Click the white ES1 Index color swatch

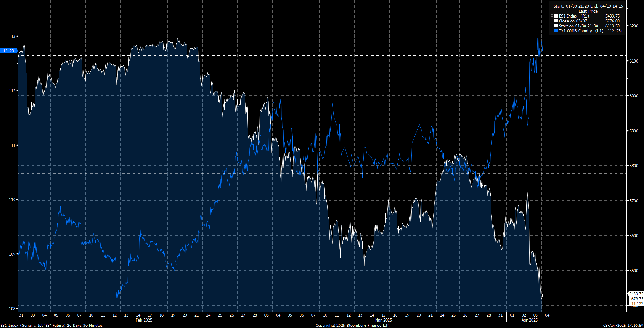pyautogui.click(x=556, y=16)
